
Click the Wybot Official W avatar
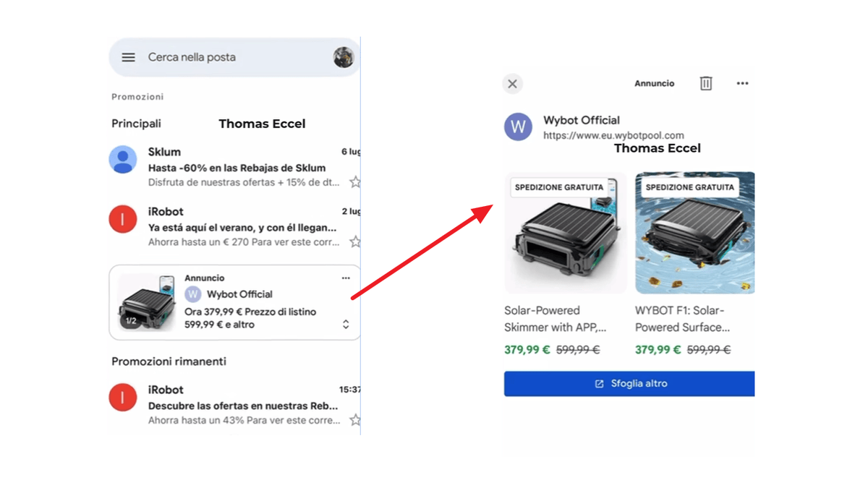(x=517, y=127)
